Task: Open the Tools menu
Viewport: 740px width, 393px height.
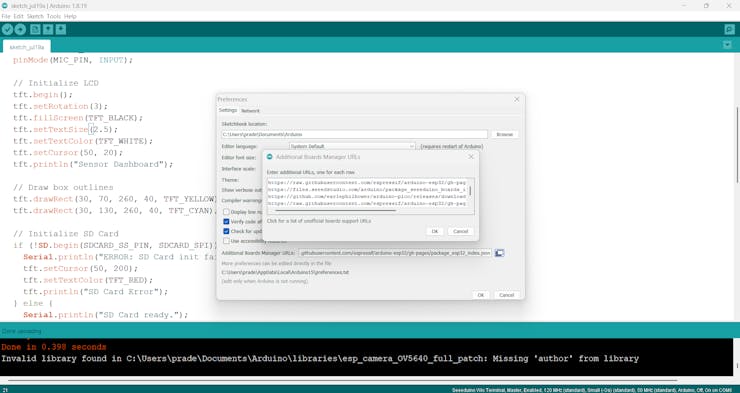Action: click(x=54, y=16)
